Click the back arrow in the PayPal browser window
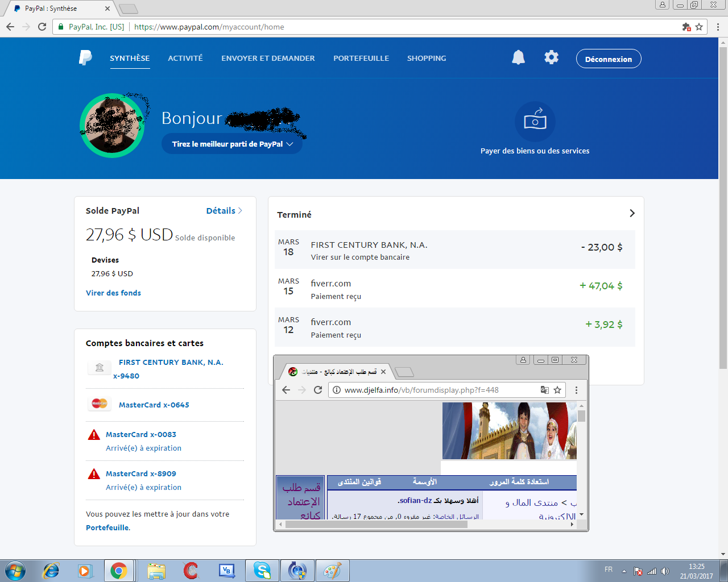 pyautogui.click(x=10, y=27)
